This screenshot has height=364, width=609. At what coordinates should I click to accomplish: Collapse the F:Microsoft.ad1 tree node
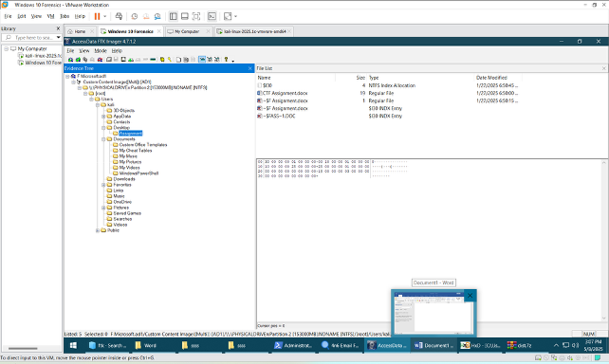(x=67, y=77)
